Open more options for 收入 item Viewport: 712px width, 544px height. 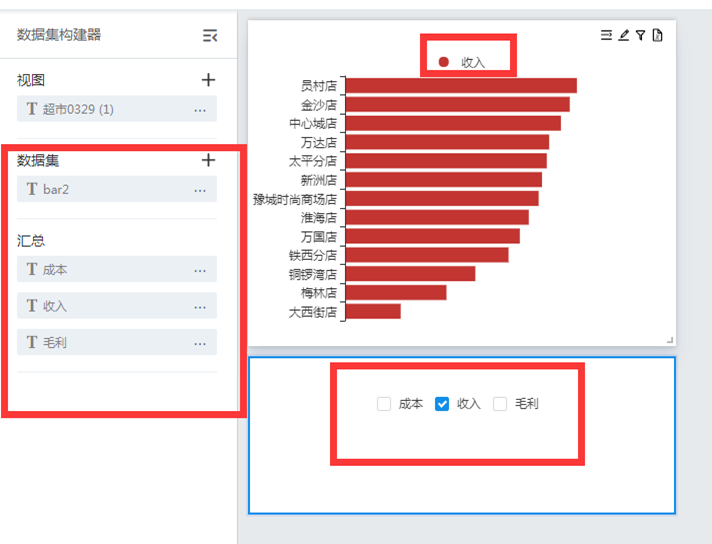[200, 307]
